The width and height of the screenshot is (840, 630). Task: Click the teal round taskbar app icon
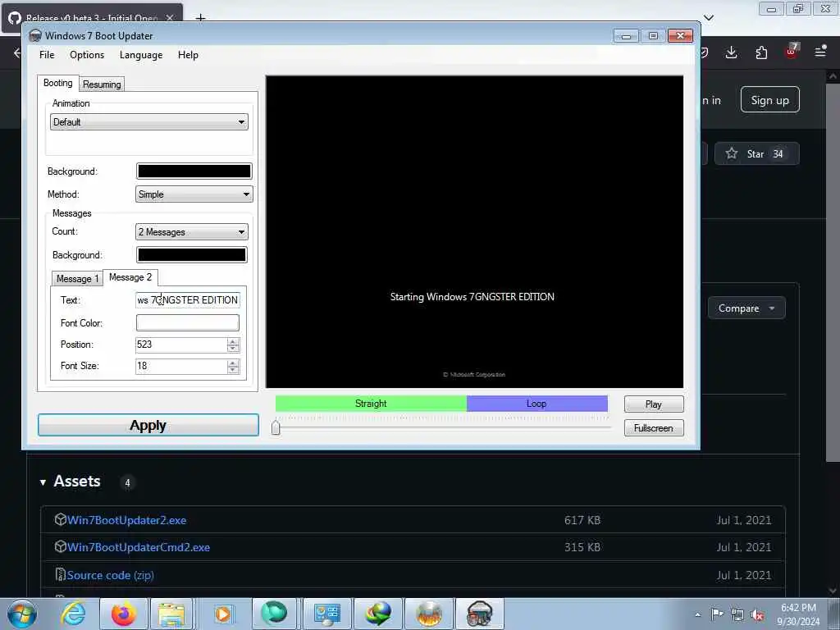(274, 614)
